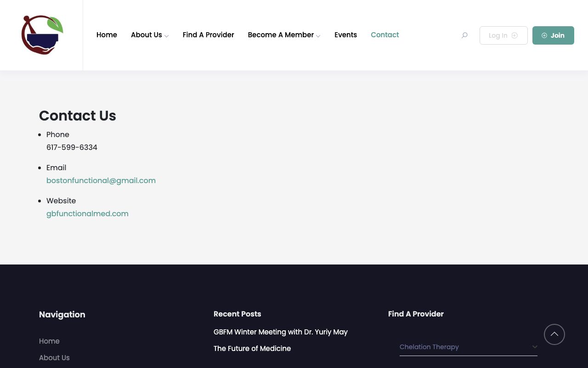Expand the About Us menu chevron
The width and height of the screenshot is (588, 368).
(166, 36)
